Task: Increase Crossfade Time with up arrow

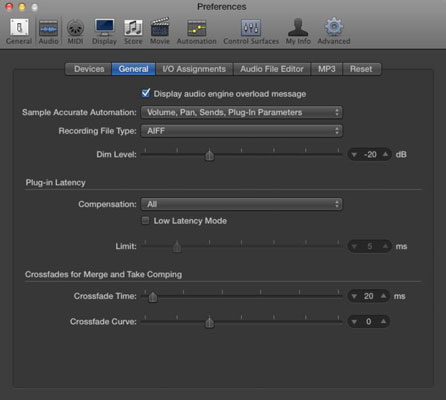Action: click(x=384, y=296)
